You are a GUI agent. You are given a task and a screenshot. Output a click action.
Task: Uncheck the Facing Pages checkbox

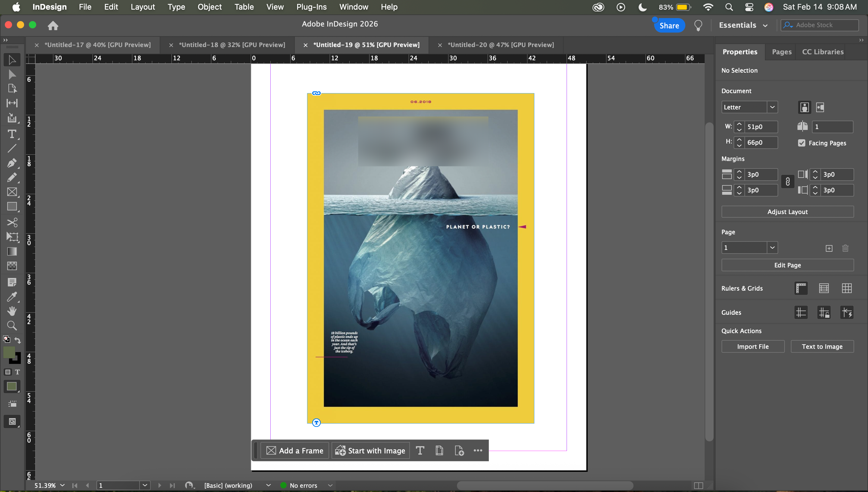(x=801, y=143)
